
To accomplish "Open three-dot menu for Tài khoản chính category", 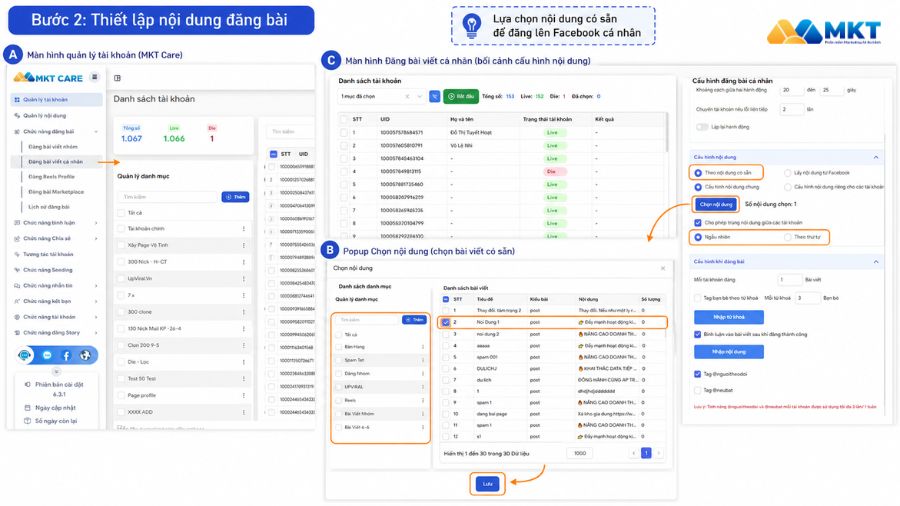I will (x=244, y=228).
